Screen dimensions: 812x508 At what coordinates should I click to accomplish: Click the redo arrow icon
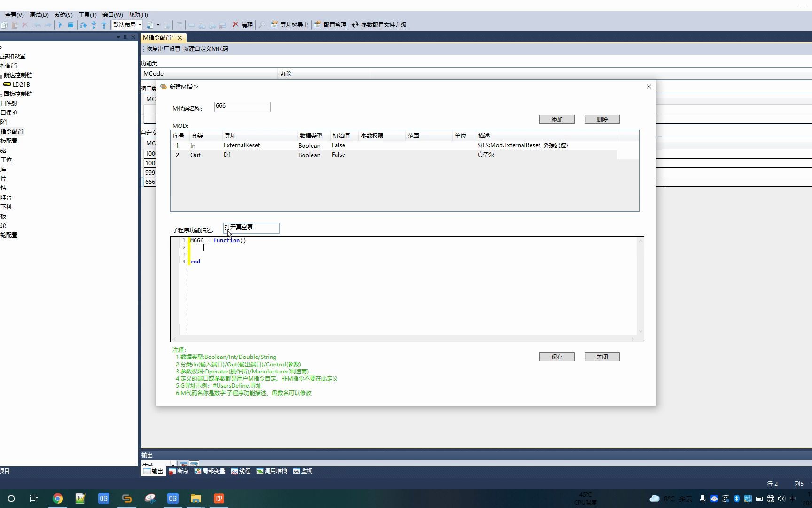pyautogui.click(x=48, y=24)
